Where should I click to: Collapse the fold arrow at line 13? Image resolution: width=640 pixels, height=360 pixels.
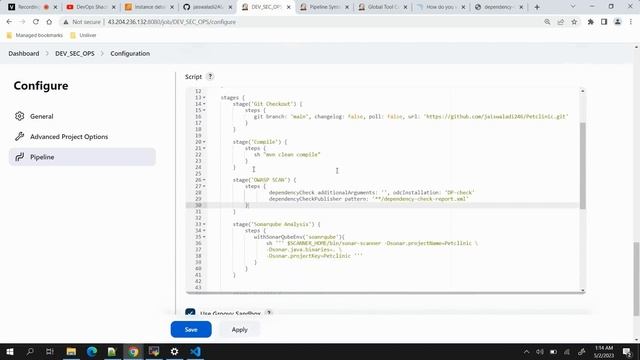(x=204, y=98)
